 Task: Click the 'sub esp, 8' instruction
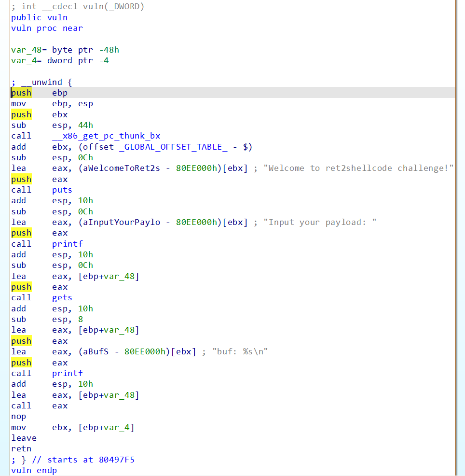(47, 320)
